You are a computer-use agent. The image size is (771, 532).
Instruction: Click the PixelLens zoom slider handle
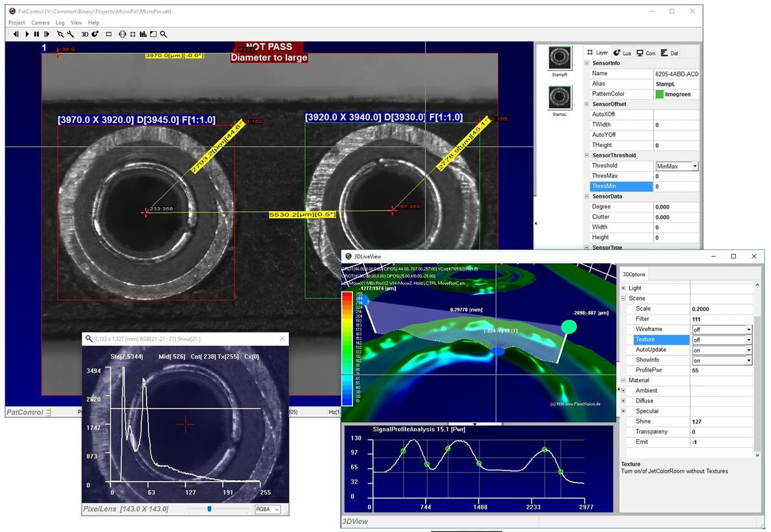(209, 509)
